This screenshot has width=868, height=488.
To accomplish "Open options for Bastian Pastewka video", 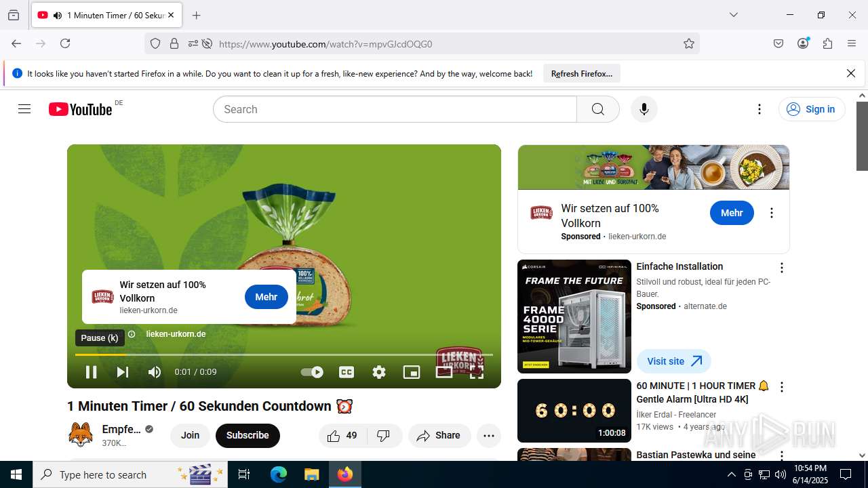I will point(782,456).
